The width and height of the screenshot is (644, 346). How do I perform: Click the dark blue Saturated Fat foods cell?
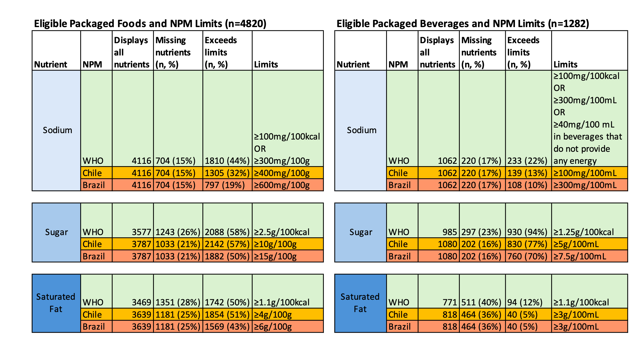click(56, 303)
